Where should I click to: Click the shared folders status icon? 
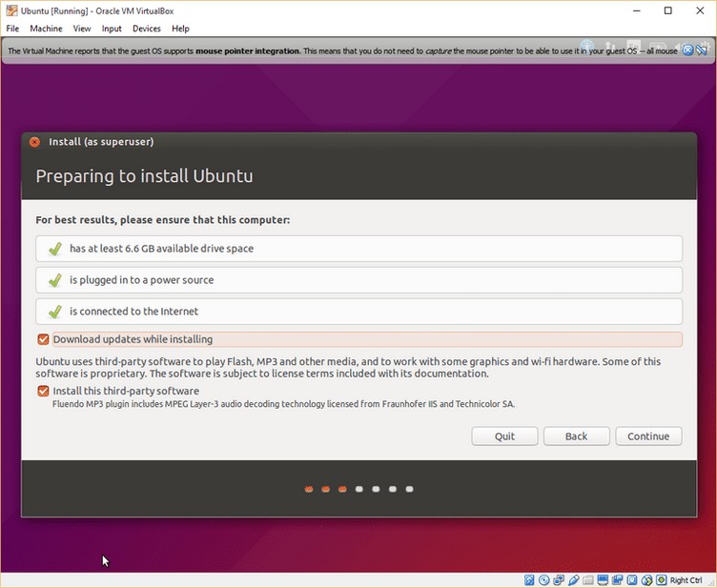[588, 580]
